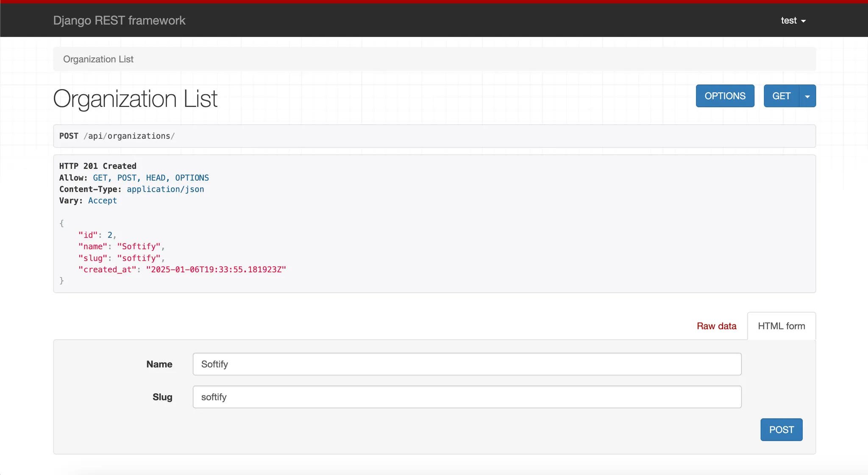Click the Organization List breadcrumb link
This screenshot has width=868, height=475.
pyautogui.click(x=98, y=59)
